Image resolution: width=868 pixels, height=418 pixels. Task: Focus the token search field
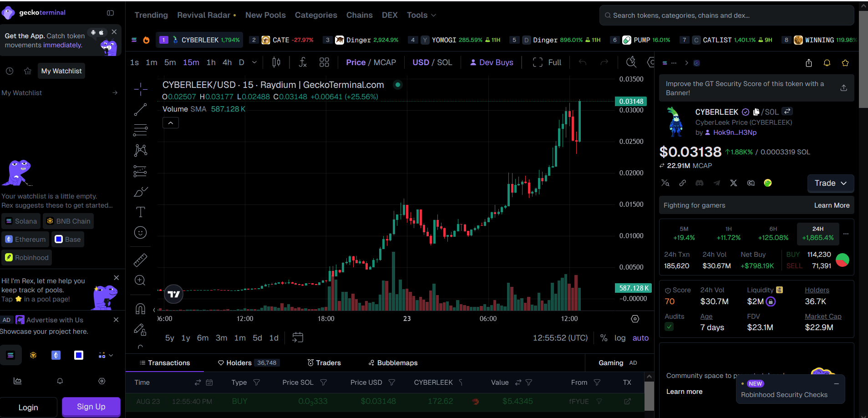click(726, 15)
